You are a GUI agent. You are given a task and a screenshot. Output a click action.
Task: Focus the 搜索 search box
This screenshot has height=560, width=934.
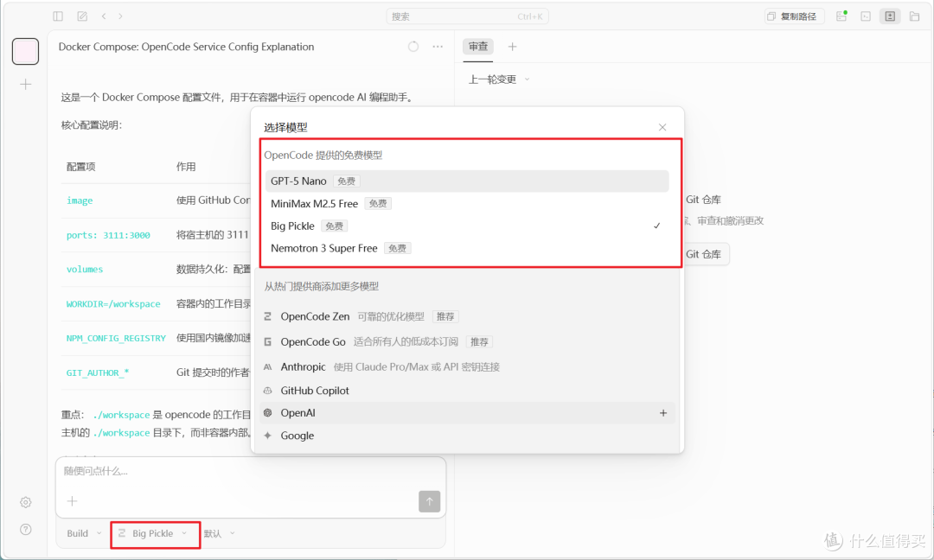[467, 16]
